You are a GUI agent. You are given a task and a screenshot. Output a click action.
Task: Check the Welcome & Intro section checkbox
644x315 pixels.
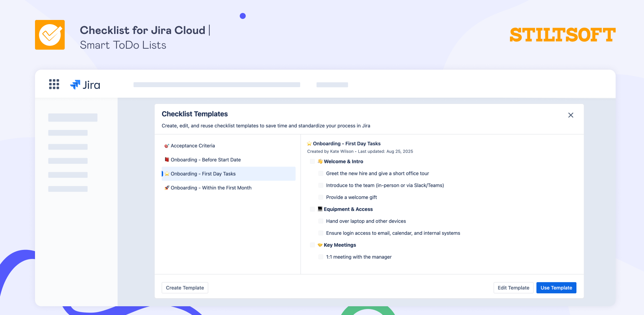point(312,161)
